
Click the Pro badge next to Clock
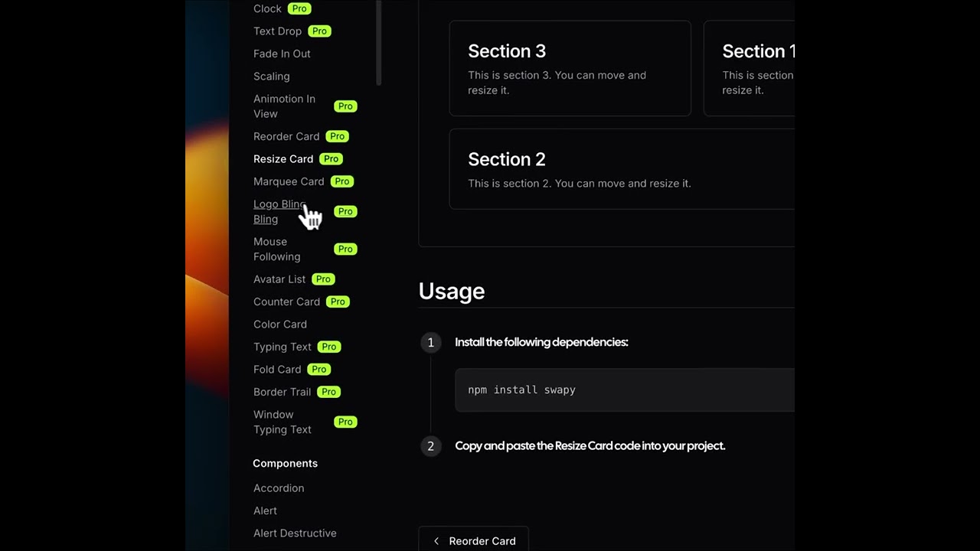(299, 8)
